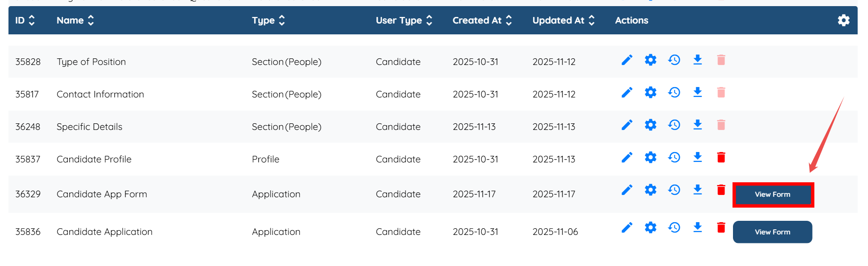The width and height of the screenshot is (868, 266).
Task: Click the table settings gear in header
Action: point(844,20)
